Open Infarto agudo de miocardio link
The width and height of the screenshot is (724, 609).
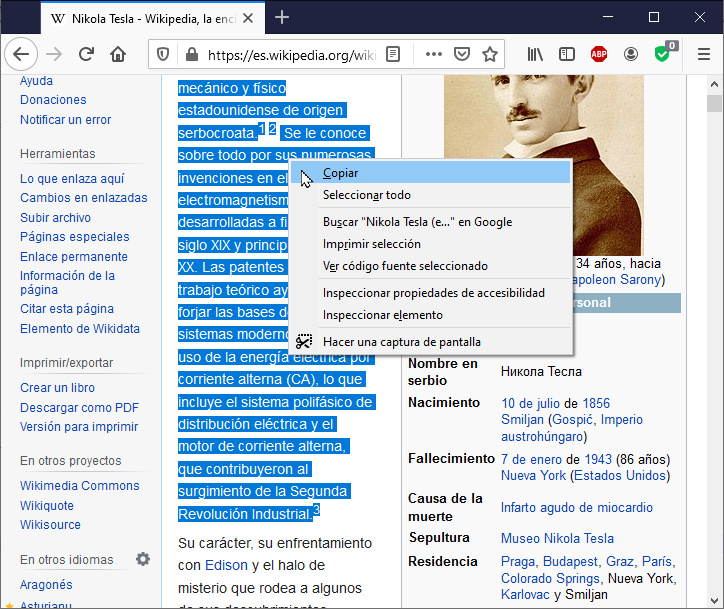pos(577,507)
